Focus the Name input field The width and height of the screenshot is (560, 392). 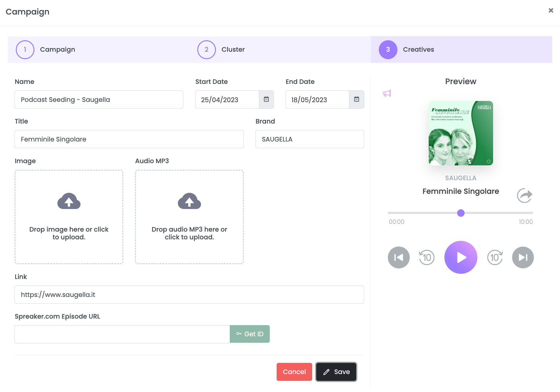pyautogui.click(x=99, y=100)
